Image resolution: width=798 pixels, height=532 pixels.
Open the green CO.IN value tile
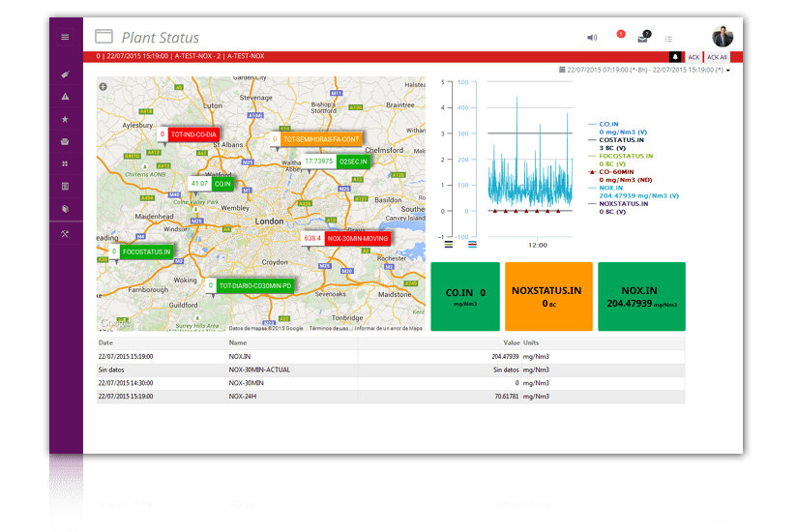(465, 296)
